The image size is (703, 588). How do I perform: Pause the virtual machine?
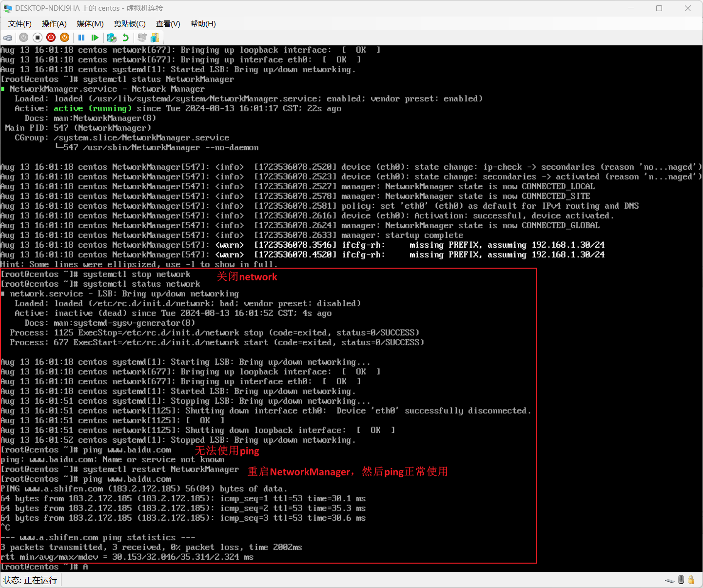pos(81,38)
